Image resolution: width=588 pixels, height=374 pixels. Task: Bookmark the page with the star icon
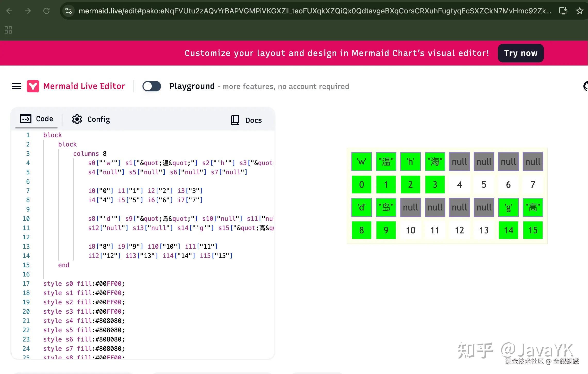pos(579,11)
